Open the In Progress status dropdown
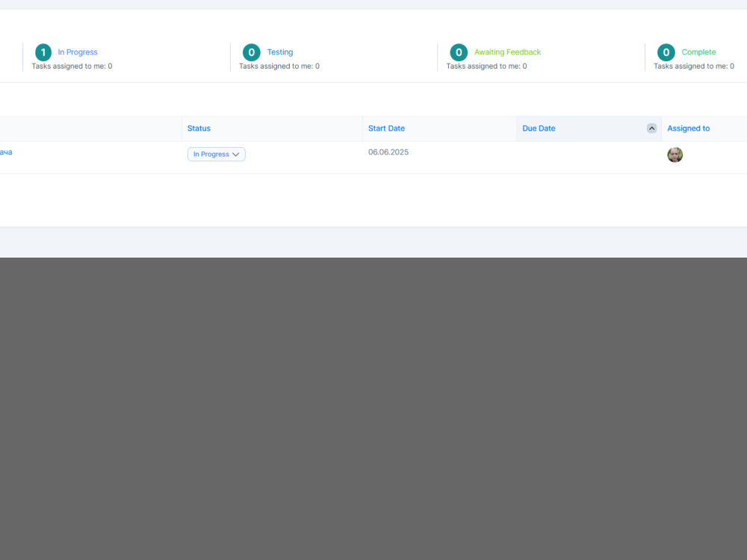The image size is (747, 560). 217,155
